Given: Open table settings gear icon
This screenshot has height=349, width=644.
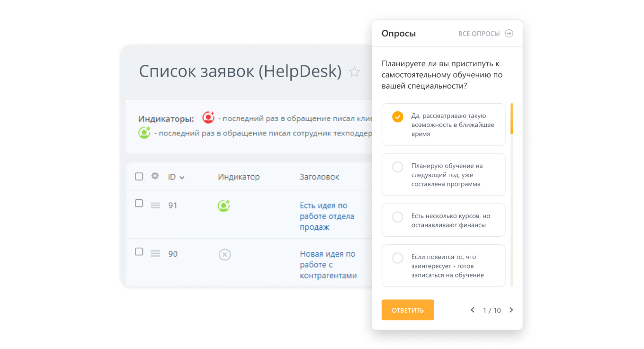Looking at the screenshot, I should 155,176.
